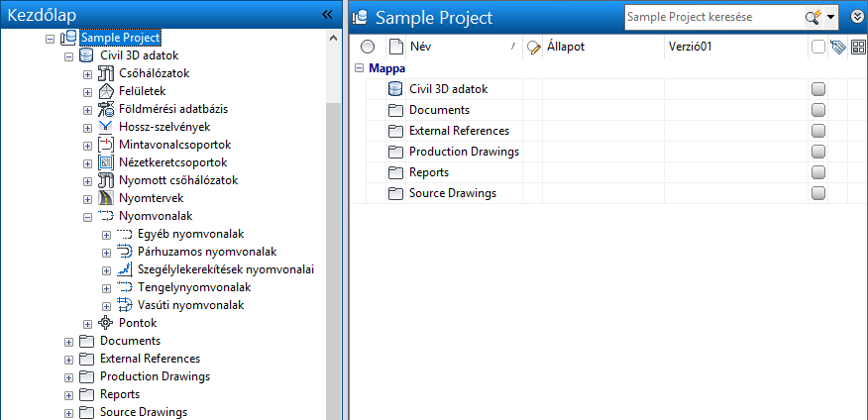This screenshot has height=420, width=868.
Task: Select Production Drawings in the tree
Action: coord(155,376)
